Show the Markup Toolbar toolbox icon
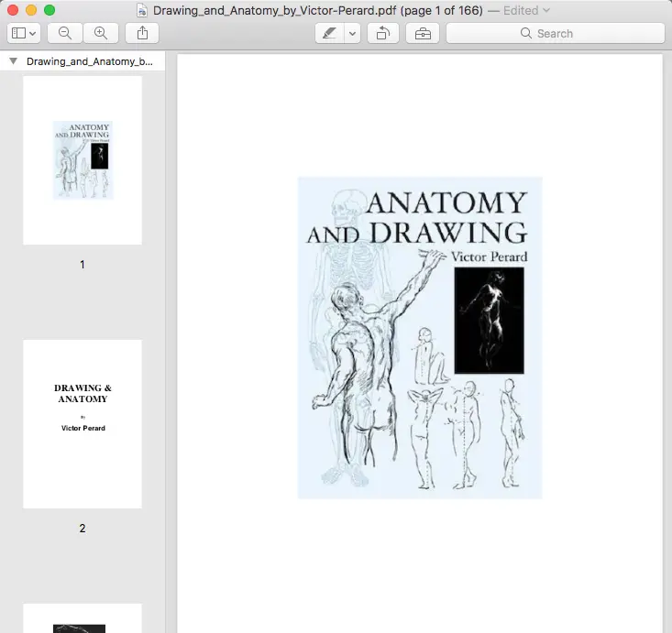The image size is (672, 633). 422,33
